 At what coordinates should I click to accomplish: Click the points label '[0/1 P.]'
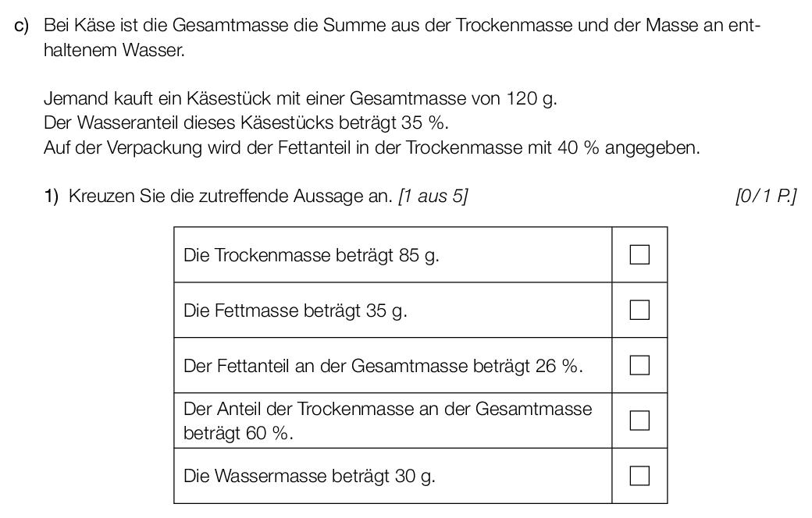765,196
